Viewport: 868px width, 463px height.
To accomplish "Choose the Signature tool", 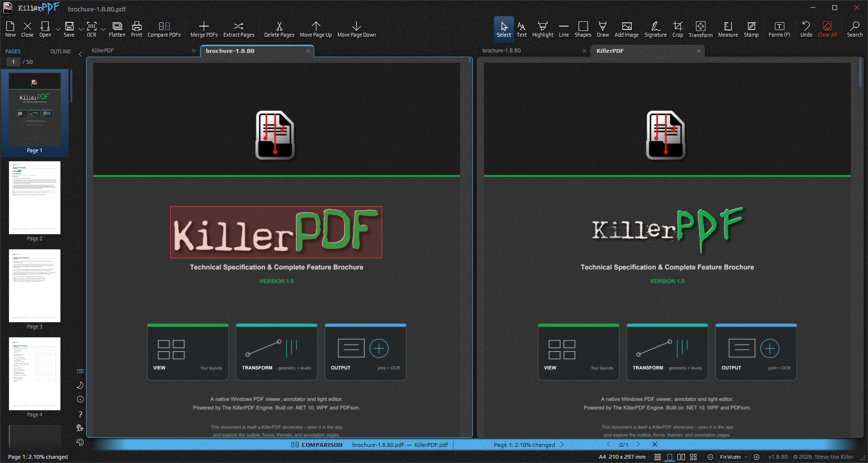I will 656,29.
